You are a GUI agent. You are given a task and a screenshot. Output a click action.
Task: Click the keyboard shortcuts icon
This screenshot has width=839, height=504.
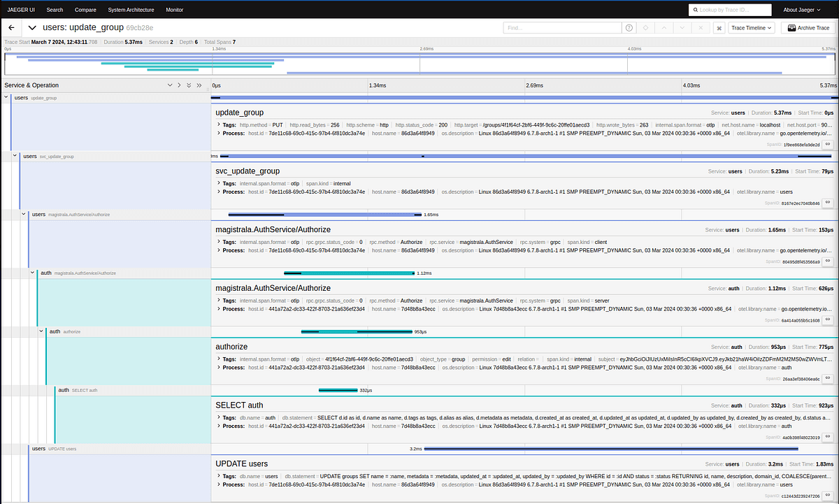tap(719, 28)
